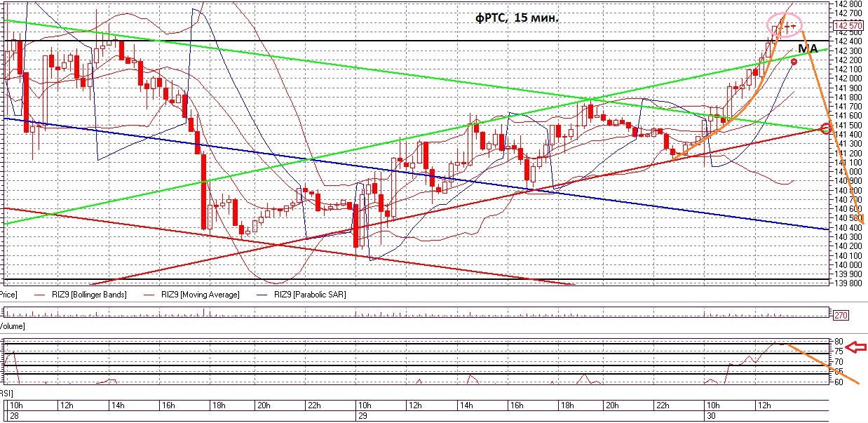Click the 142 200 price axis label
The height and width of the screenshot is (423, 868).
click(x=849, y=60)
